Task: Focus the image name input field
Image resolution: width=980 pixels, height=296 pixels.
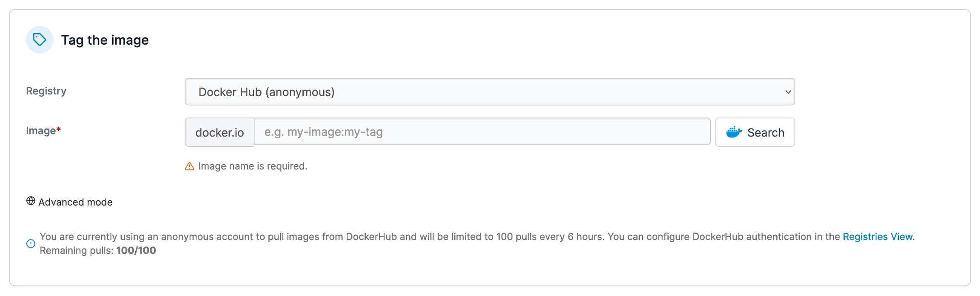Action: point(481,132)
